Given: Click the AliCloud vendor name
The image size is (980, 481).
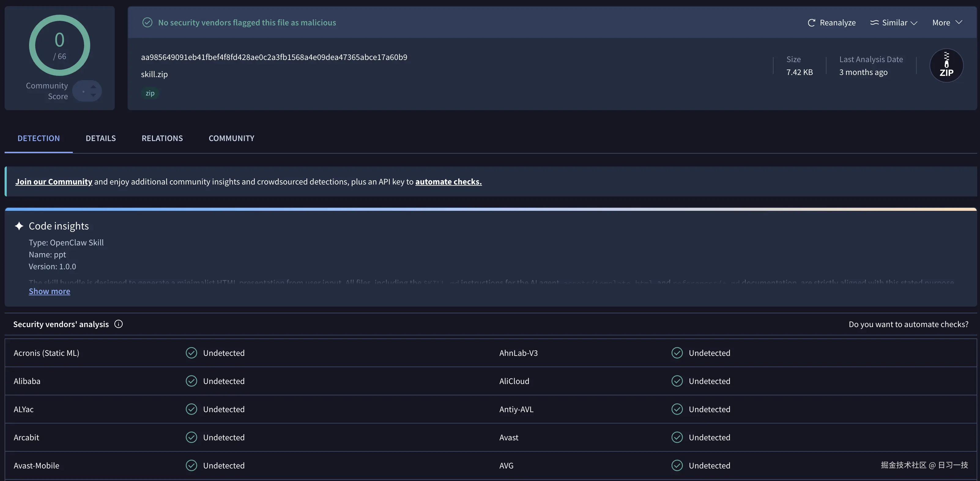Looking at the screenshot, I should pyautogui.click(x=514, y=381).
